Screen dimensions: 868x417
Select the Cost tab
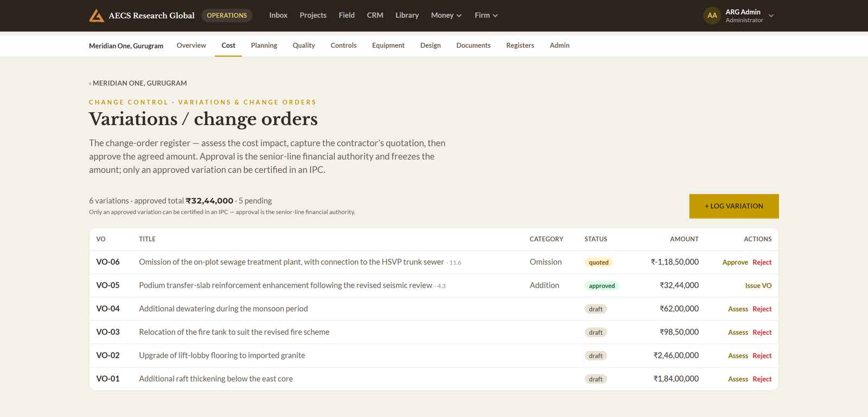228,46
